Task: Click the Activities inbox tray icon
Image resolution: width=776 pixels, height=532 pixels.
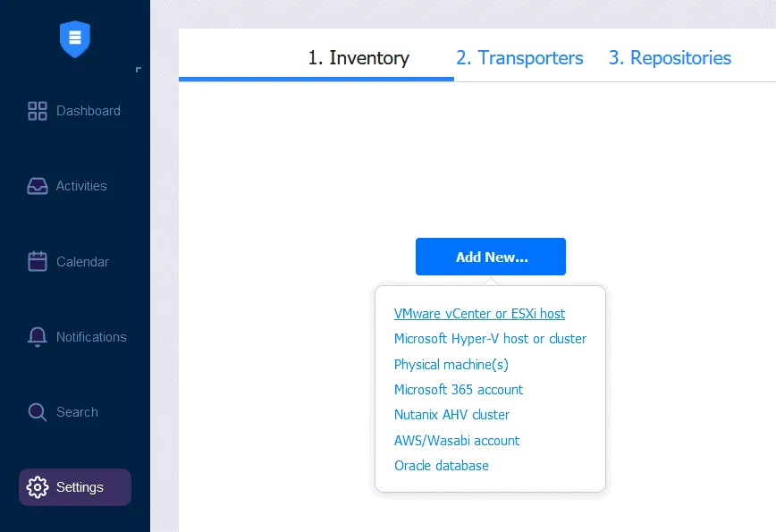Action: point(38,186)
